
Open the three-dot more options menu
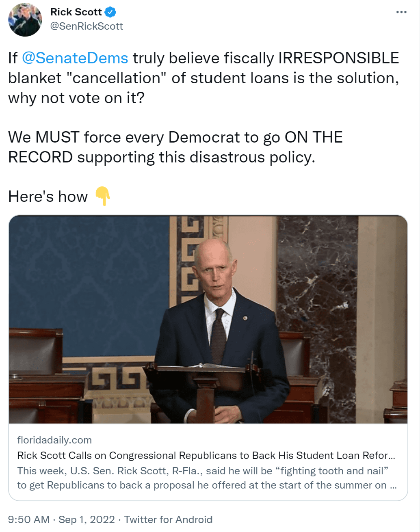[x=401, y=12]
